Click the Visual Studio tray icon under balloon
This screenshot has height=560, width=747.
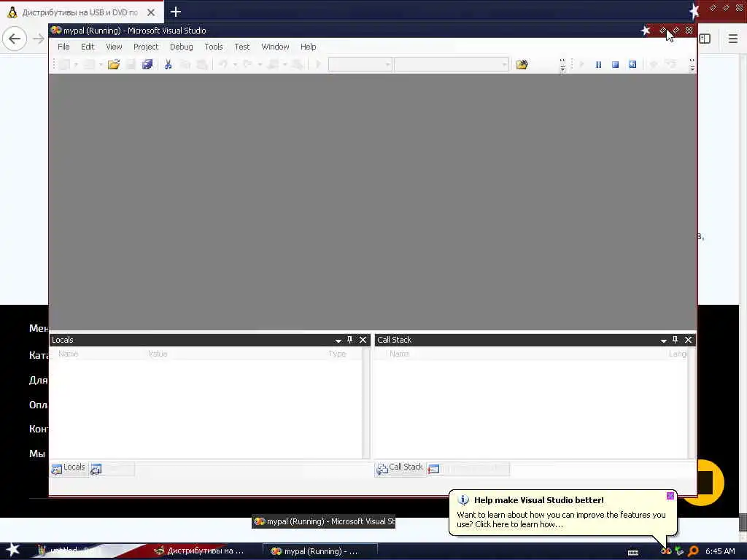666,551
